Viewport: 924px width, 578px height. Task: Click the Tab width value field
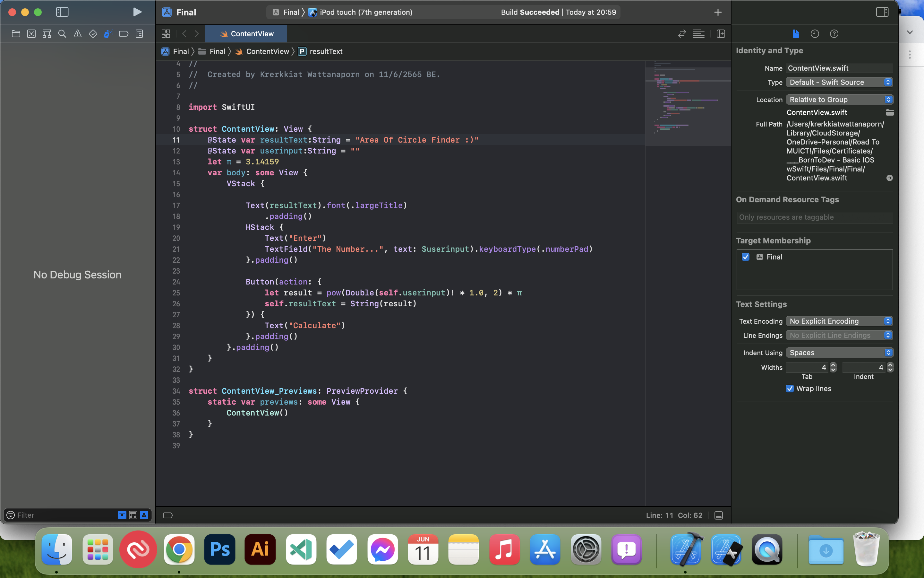coord(807,367)
